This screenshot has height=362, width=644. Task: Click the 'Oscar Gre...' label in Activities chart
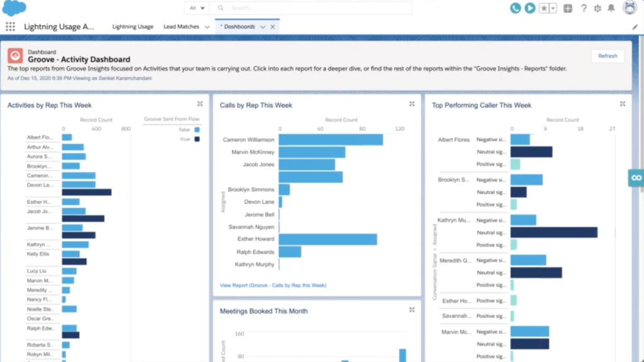[x=40, y=319]
